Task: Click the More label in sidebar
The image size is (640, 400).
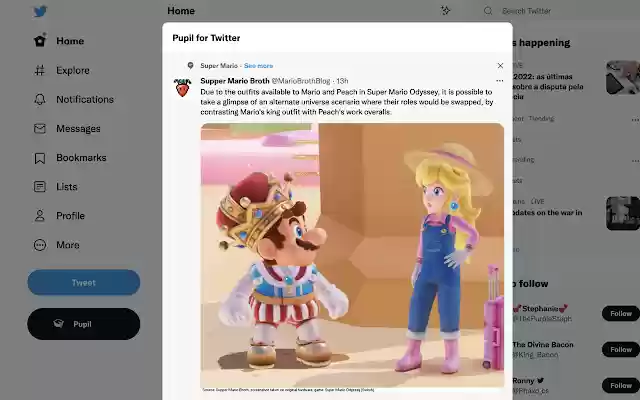Action: 68,245
